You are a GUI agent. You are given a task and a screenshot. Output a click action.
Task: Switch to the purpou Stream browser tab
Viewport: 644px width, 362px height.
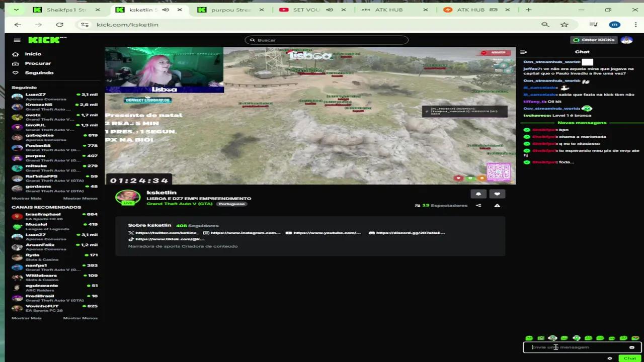pyautogui.click(x=230, y=10)
